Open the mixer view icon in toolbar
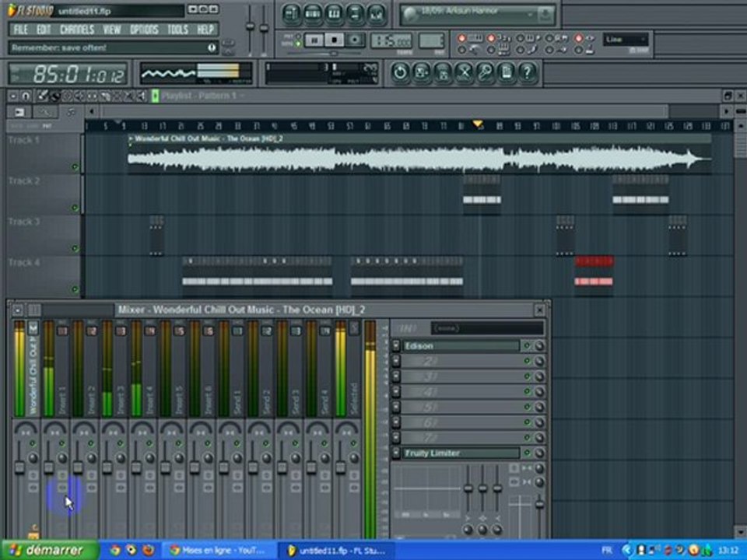 point(377,14)
